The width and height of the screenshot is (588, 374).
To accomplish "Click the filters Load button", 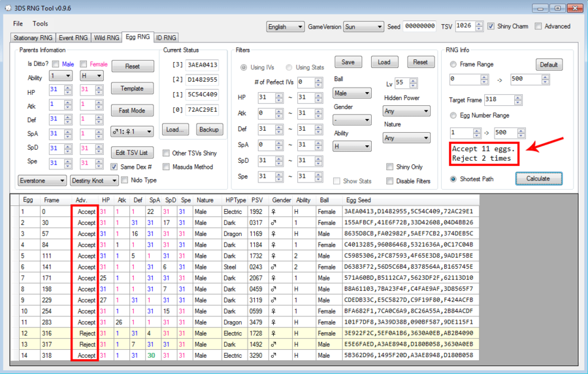I will click(x=384, y=62).
